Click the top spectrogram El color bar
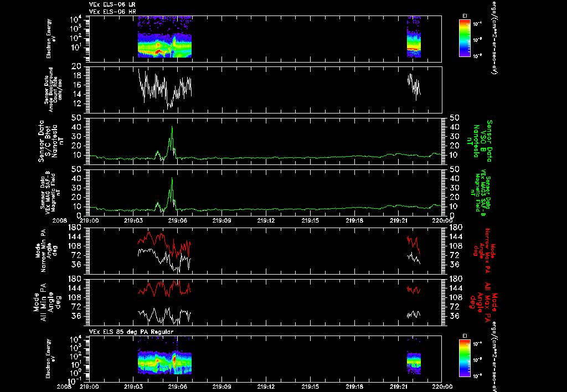The image size is (567, 392). click(x=465, y=38)
